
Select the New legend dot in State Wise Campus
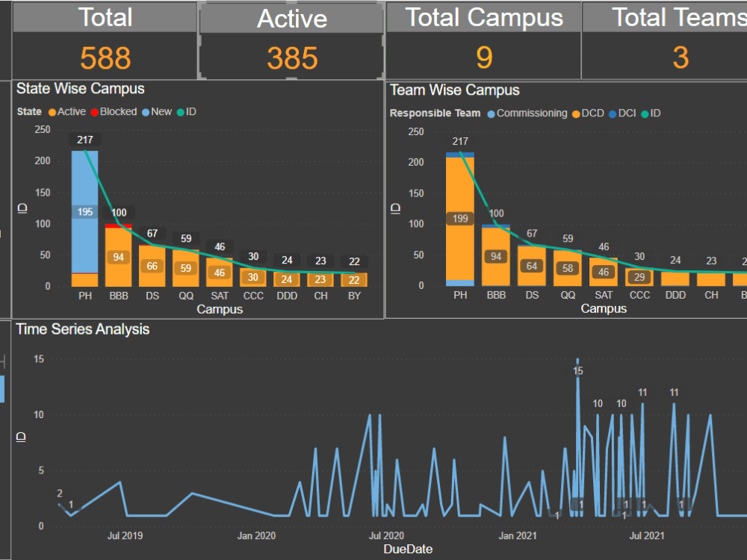coord(145,113)
